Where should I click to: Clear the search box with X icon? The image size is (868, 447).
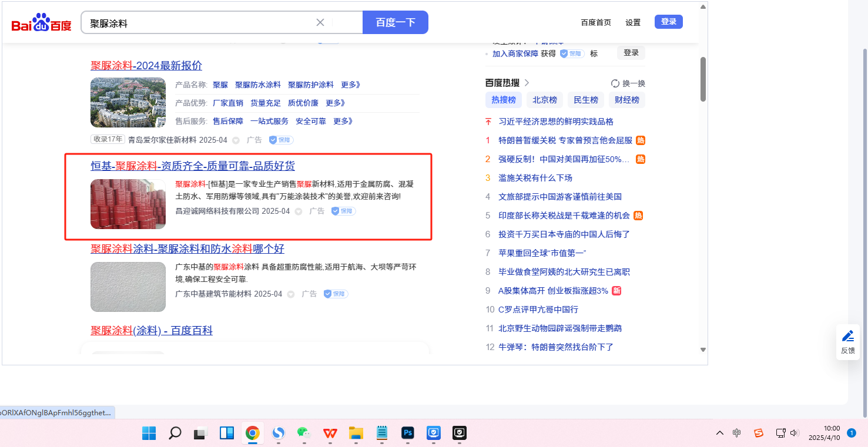320,23
